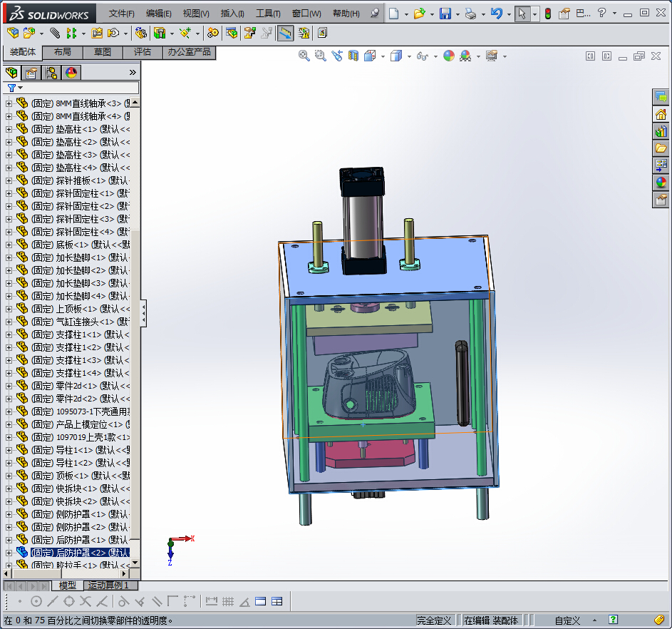Click the Zoom to Fit magnifier icon
672x629 pixels.
click(304, 56)
